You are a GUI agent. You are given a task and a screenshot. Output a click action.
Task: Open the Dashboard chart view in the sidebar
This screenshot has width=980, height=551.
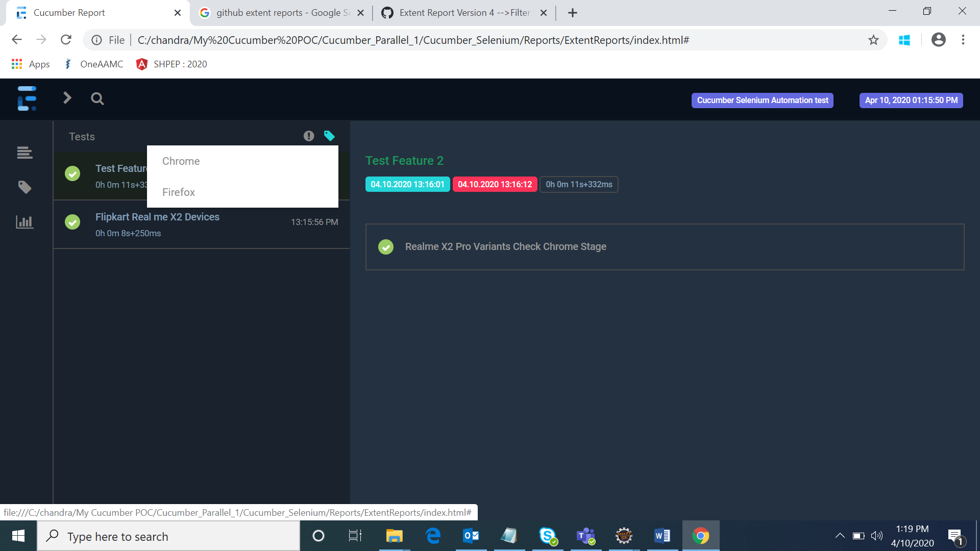[24, 221]
